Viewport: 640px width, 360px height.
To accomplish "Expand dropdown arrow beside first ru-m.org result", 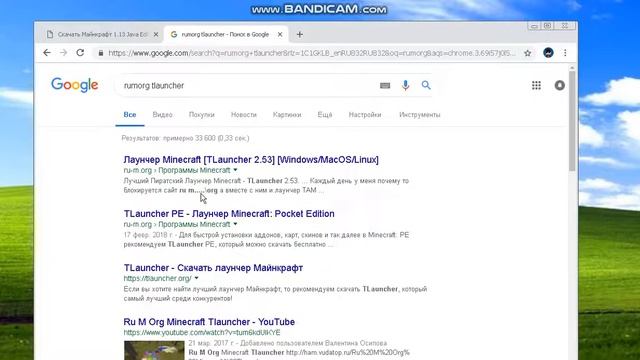I will (x=236, y=170).
